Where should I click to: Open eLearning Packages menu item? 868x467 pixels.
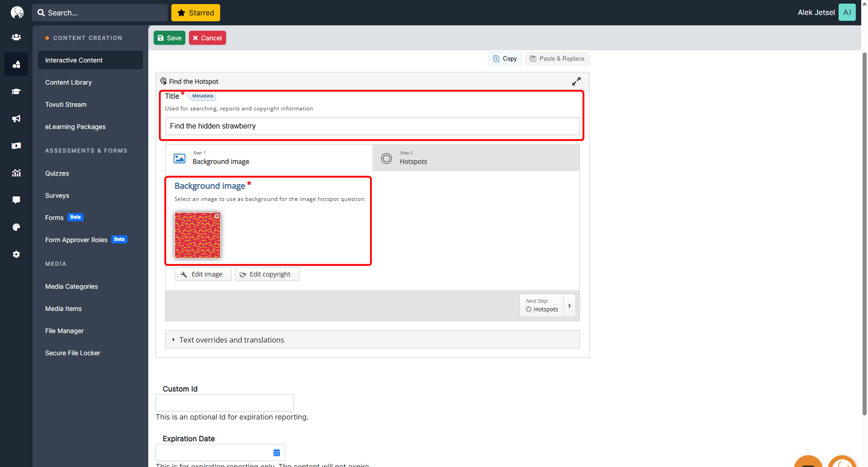click(x=75, y=127)
